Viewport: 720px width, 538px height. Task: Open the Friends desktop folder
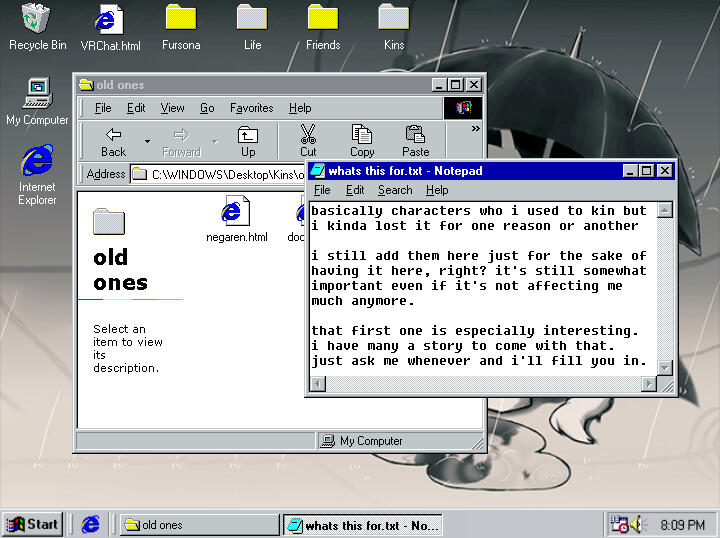pyautogui.click(x=323, y=19)
